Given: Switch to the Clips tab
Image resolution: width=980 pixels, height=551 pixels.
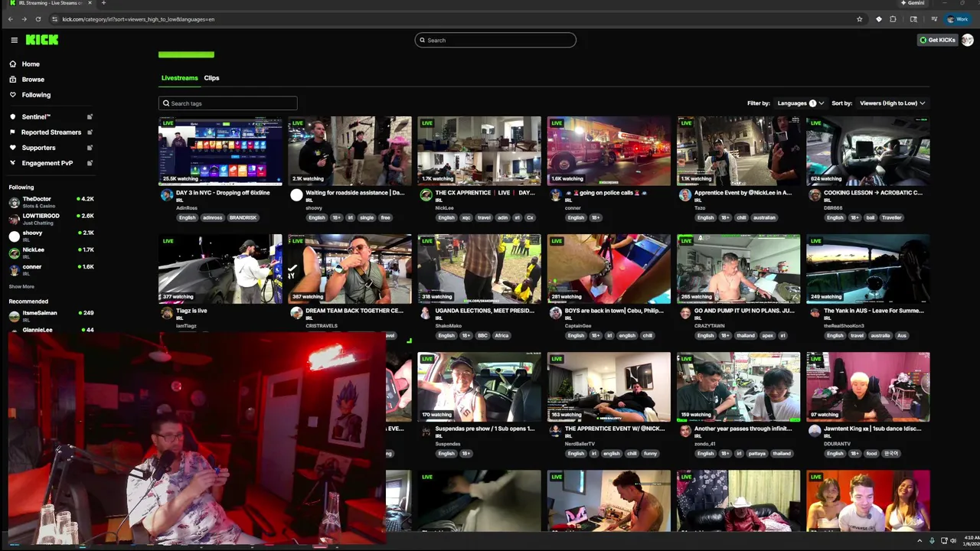Looking at the screenshot, I should coord(211,78).
